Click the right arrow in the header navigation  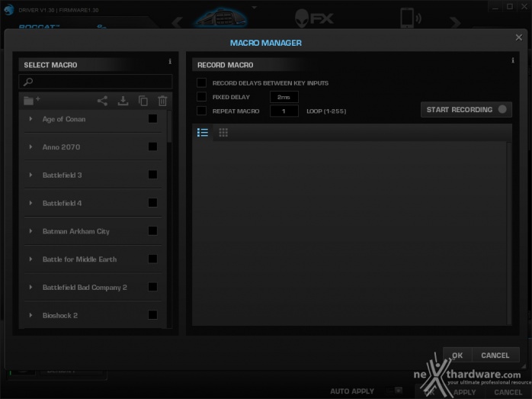coord(455,23)
